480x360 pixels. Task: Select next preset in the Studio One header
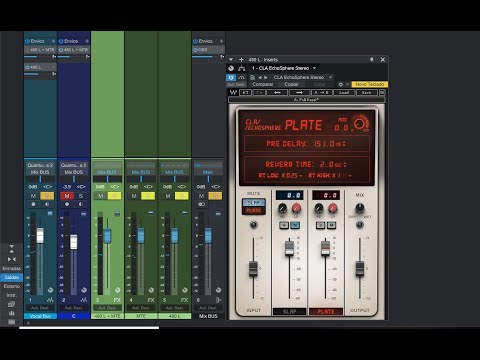click(266, 77)
